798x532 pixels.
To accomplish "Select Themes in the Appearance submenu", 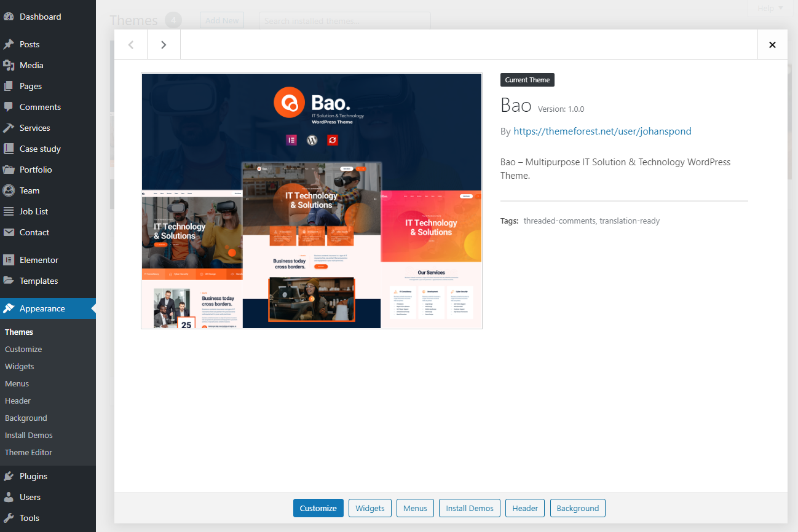I will 19,332.
